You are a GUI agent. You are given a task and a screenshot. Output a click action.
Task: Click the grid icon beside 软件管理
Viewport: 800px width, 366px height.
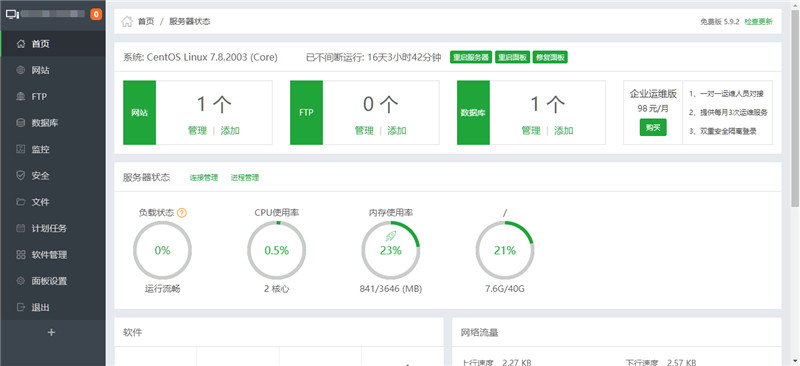[x=20, y=255]
